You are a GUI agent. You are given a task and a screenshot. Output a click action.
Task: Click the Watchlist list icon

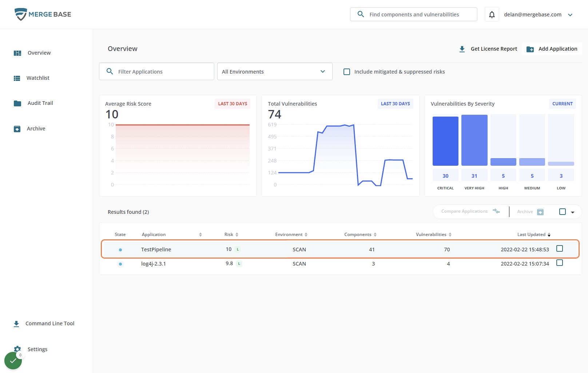[17, 78]
